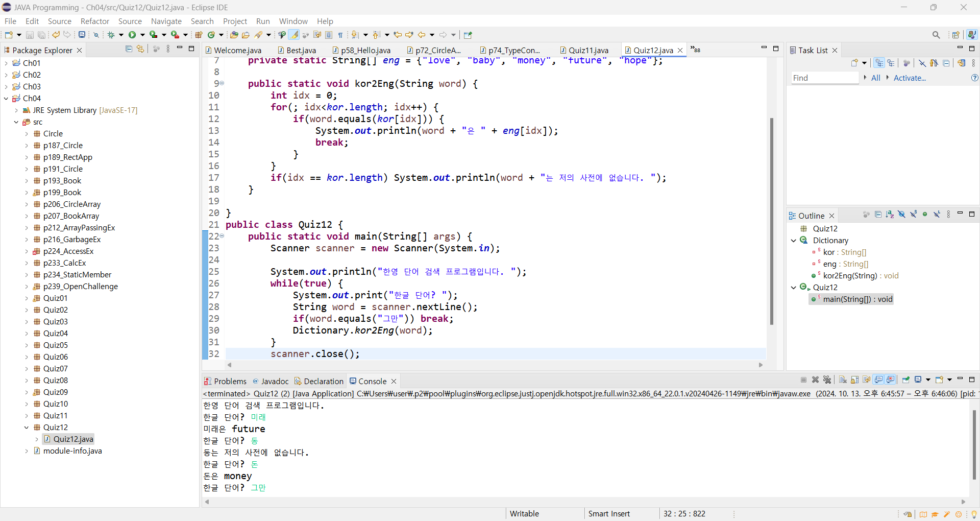Open Package Explorer View Menu
Image resolution: width=980 pixels, height=521 pixels.
[168, 49]
